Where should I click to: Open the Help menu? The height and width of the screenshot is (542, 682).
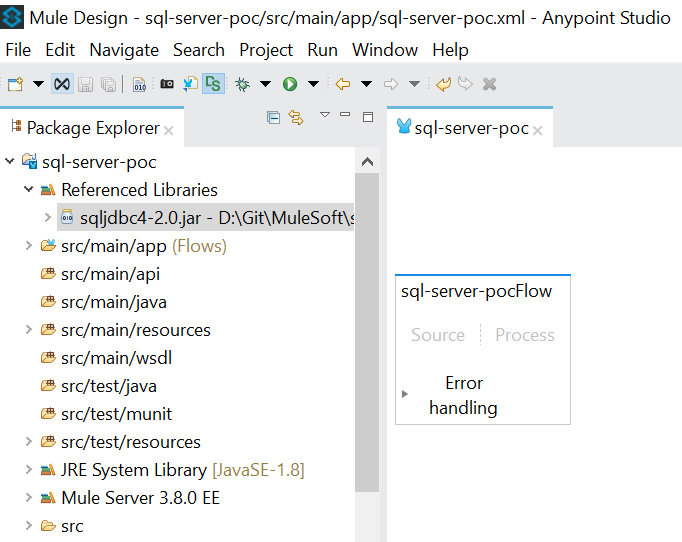coord(450,50)
